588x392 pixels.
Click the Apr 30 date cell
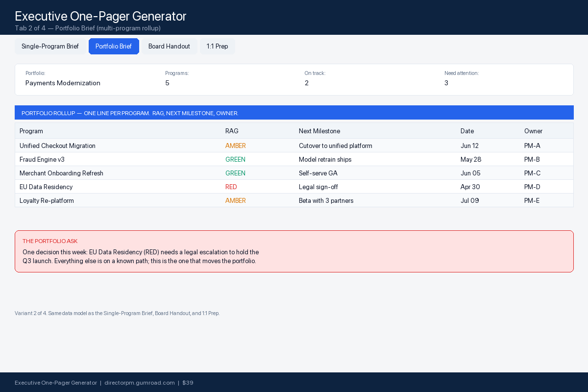tap(470, 187)
